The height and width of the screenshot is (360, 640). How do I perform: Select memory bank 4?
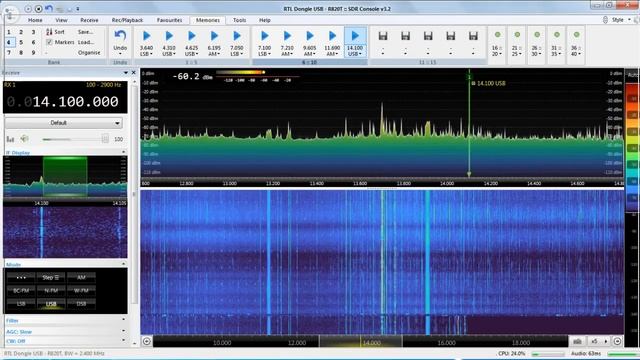9,42
